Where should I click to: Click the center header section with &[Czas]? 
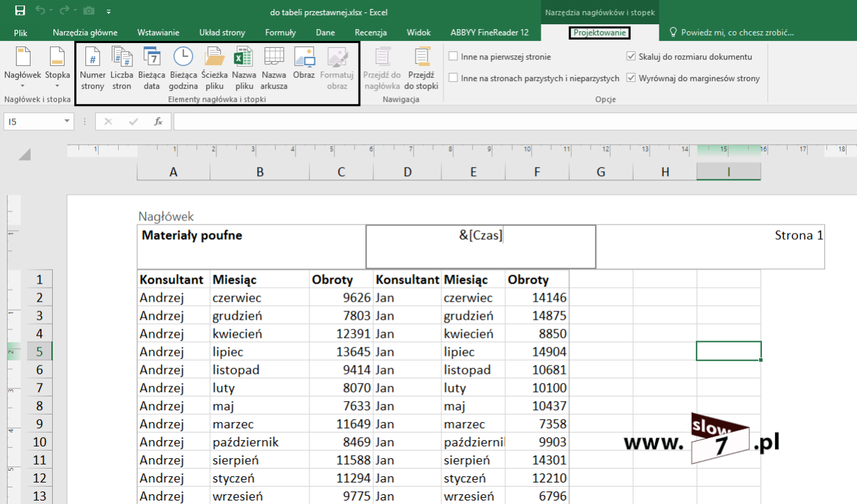[481, 246]
